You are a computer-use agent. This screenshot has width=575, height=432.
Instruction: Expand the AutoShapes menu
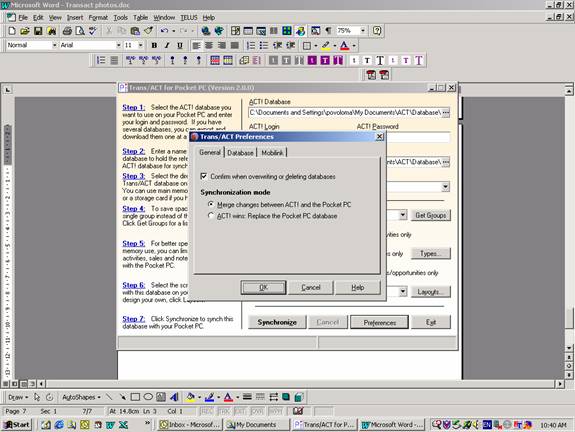click(81, 397)
